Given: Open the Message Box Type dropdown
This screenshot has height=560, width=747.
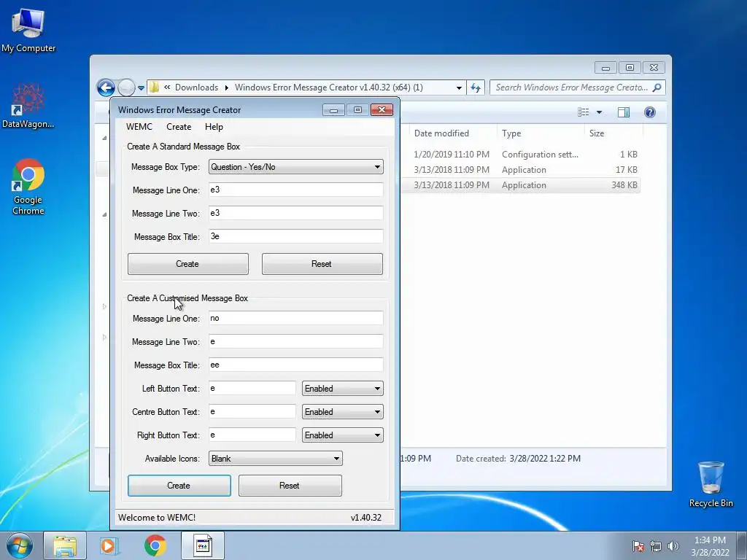Looking at the screenshot, I should (296, 167).
